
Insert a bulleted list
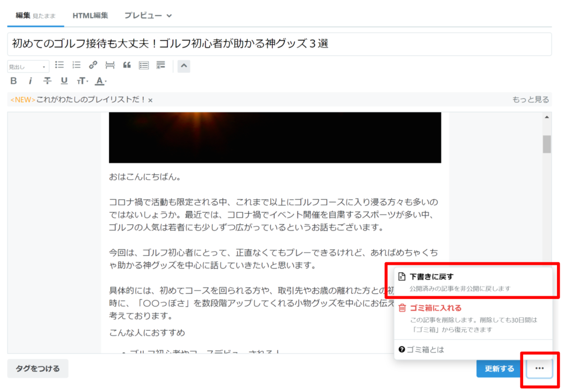59,65
